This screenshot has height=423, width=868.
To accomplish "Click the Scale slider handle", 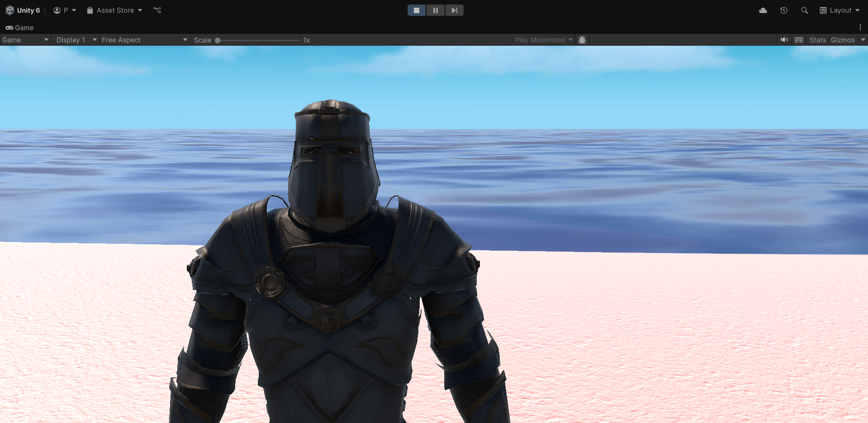I will tap(218, 40).
